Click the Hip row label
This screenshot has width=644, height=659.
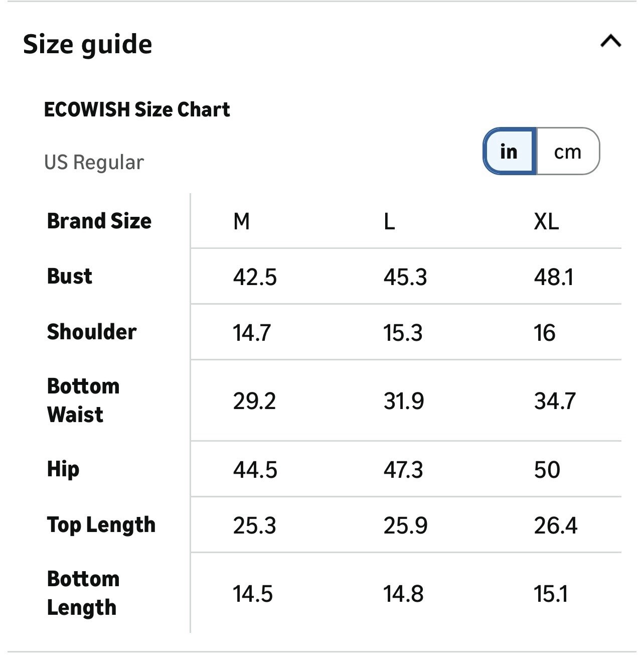coord(63,470)
